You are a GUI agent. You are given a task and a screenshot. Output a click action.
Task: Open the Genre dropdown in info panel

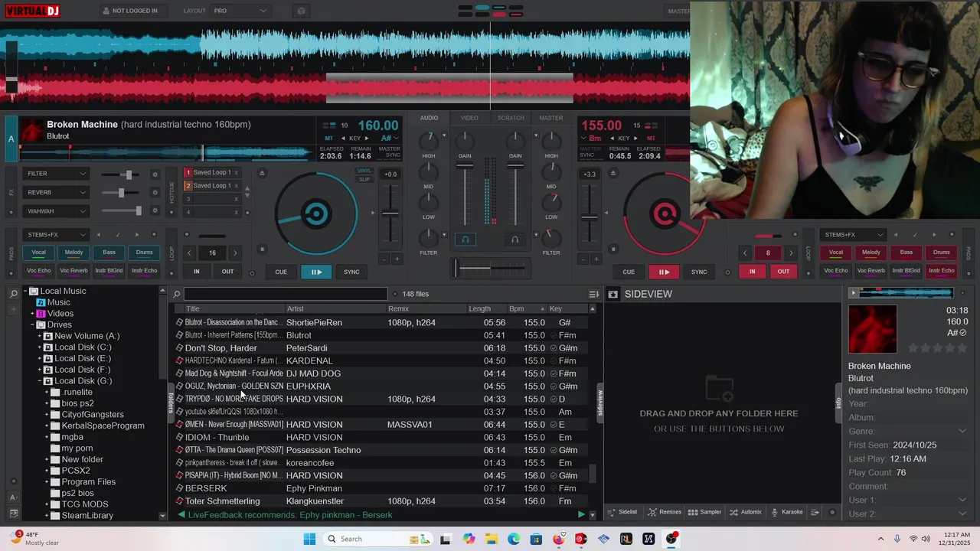click(x=962, y=432)
